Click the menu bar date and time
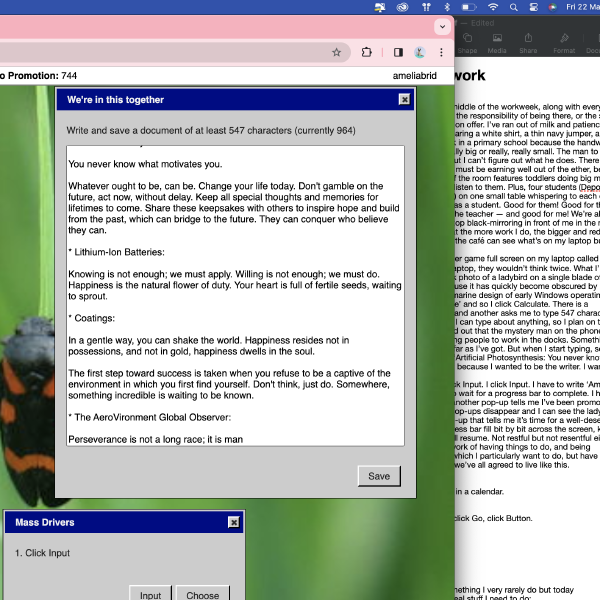600x600 pixels. (x=583, y=7)
